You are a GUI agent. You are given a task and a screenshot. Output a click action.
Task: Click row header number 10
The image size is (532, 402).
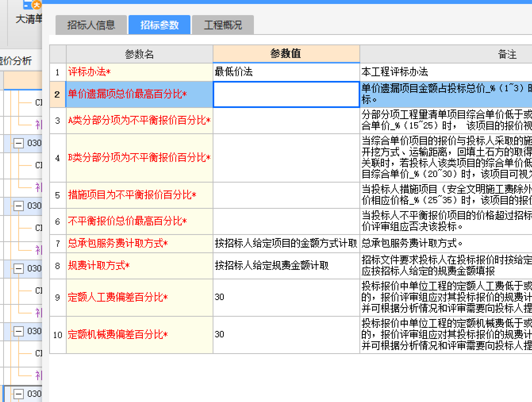click(x=58, y=335)
